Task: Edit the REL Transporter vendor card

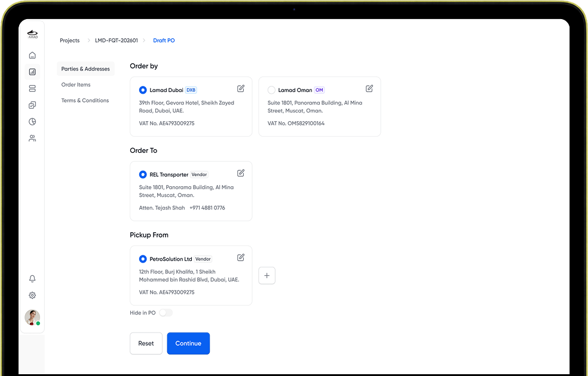Action: click(x=241, y=173)
